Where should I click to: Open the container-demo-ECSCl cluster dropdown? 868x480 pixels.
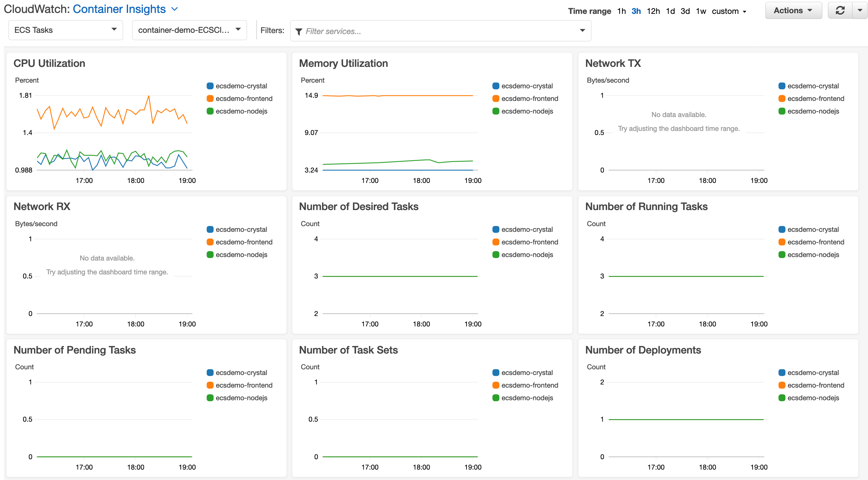click(x=189, y=30)
